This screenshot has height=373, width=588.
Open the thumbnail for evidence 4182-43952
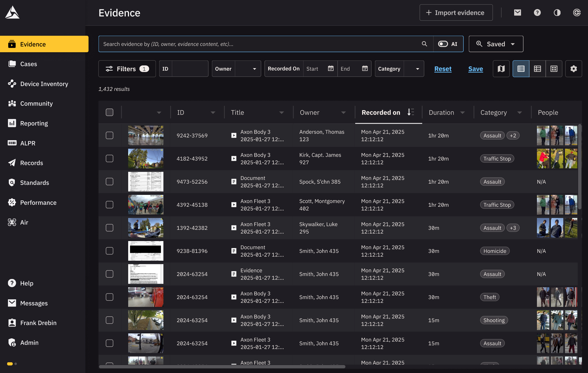pyautogui.click(x=145, y=158)
